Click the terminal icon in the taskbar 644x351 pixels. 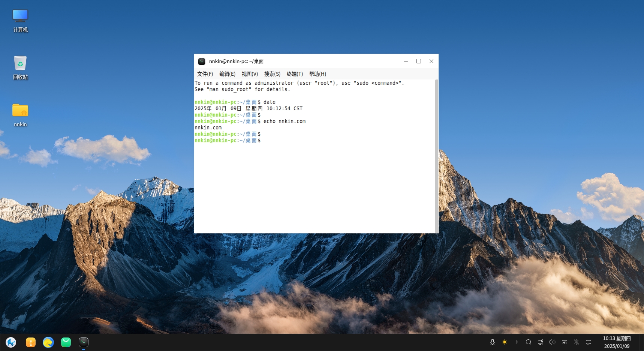pos(84,342)
